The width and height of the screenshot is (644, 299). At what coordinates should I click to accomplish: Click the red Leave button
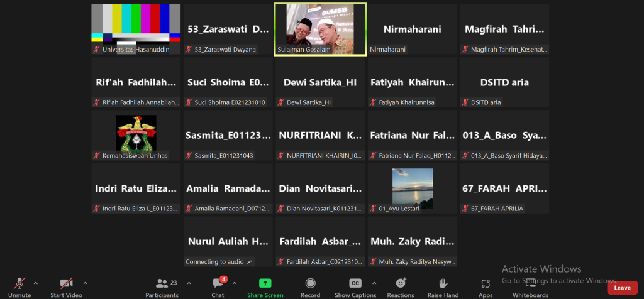[622, 288]
